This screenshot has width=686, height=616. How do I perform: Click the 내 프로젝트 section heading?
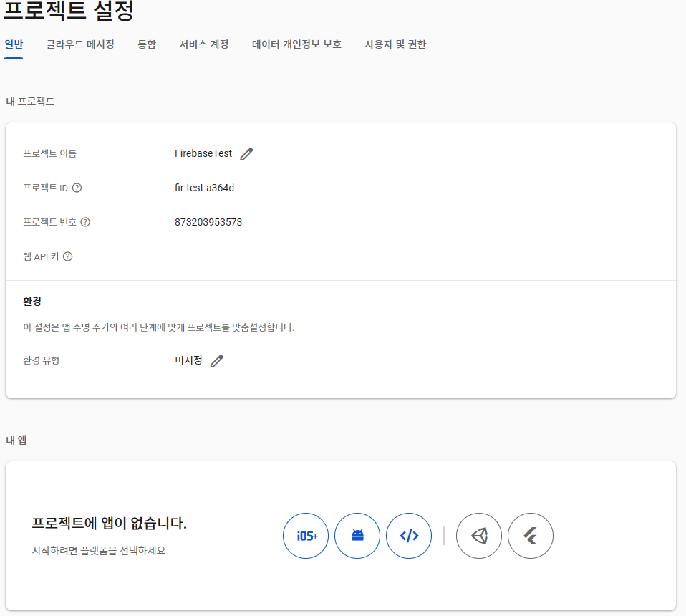[x=30, y=102]
